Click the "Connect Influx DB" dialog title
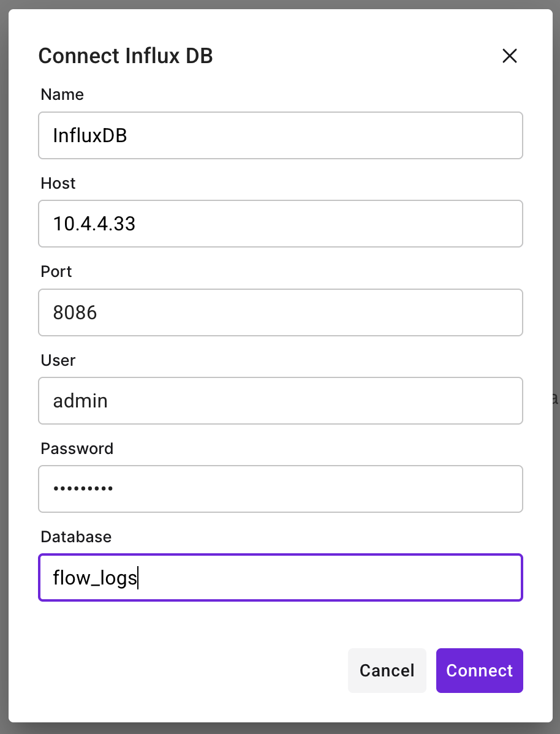The image size is (560, 734). tap(126, 56)
